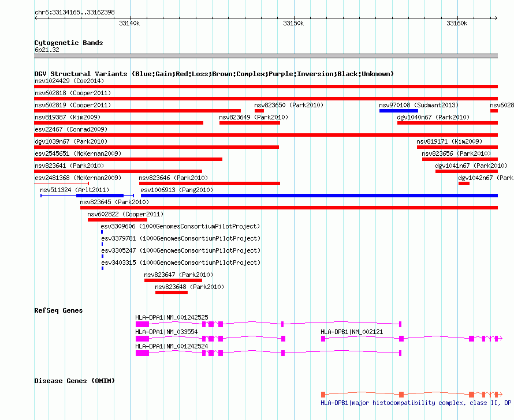Select the nsv823649 (Park2010) label
The width and height of the screenshot is (514, 420).
[x=254, y=117]
